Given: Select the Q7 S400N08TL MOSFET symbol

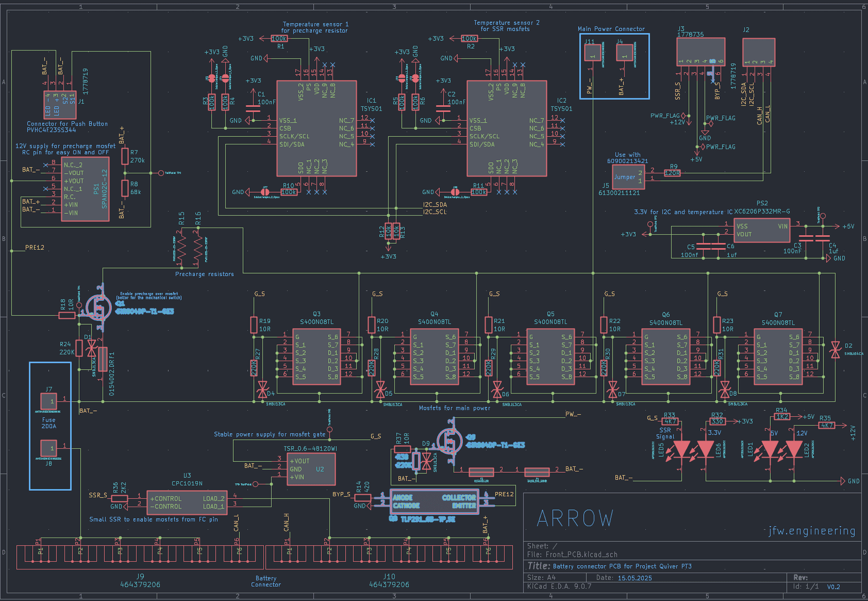Looking at the screenshot, I should pyautogui.click(x=778, y=357).
